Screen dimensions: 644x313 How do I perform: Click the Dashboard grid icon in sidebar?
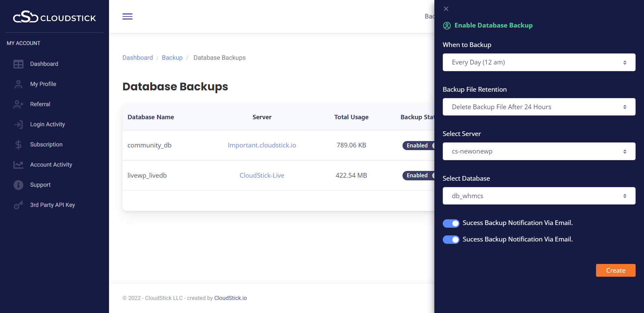[x=18, y=64]
